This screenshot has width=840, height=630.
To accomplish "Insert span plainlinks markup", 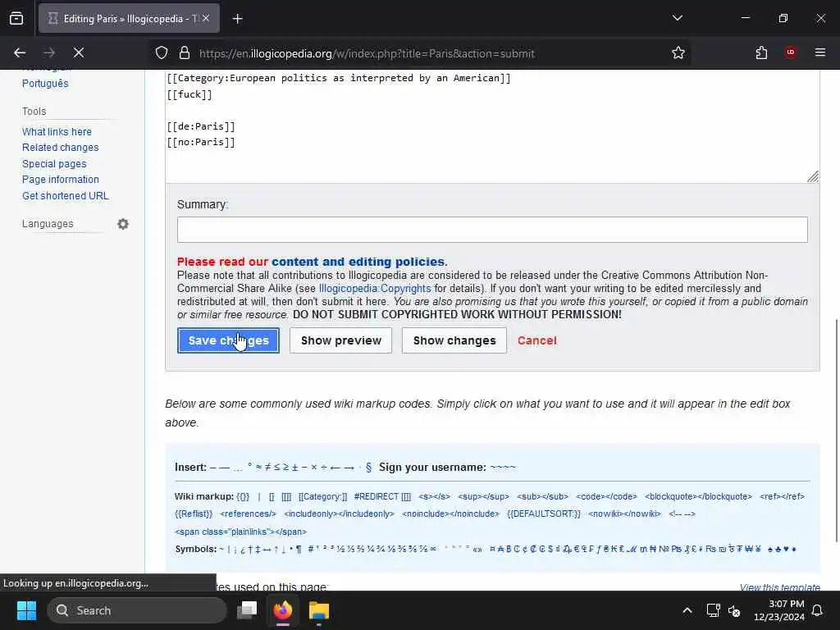I will pos(240,532).
